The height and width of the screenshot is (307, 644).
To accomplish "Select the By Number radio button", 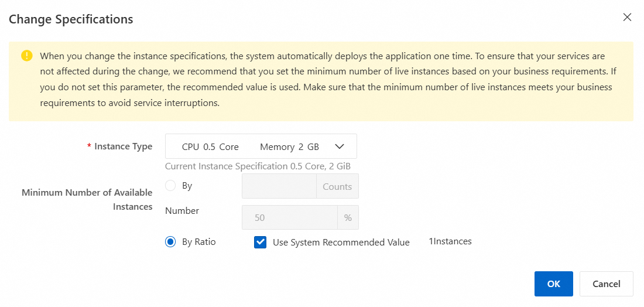I will (170, 186).
